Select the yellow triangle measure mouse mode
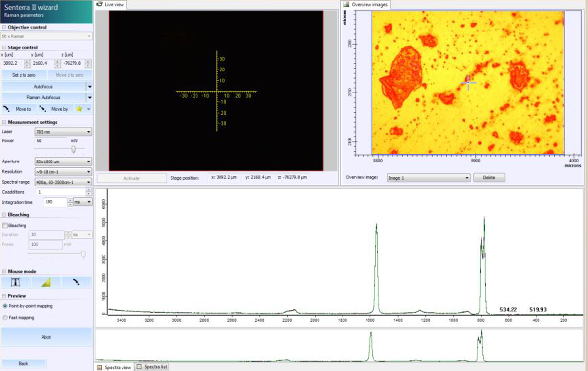The width and height of the screenshot is (588, 371). (x=46, y=282)
